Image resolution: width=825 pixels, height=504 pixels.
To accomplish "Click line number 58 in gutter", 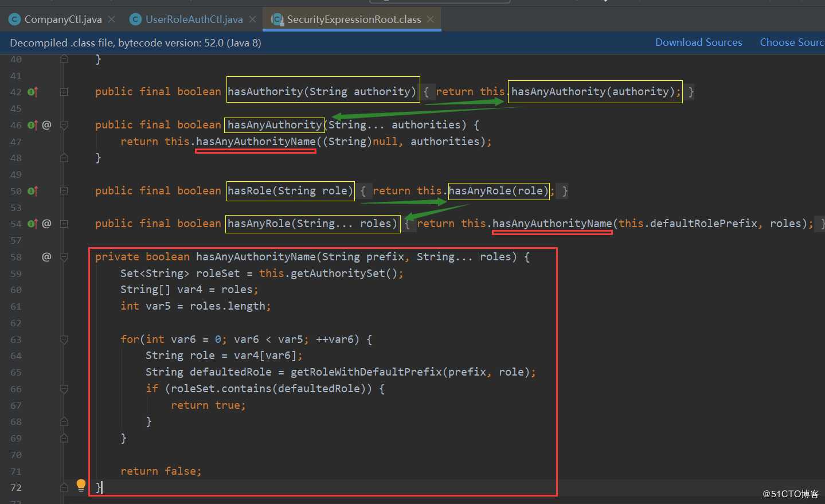I will pyautogui.click(x=16, y=257).
